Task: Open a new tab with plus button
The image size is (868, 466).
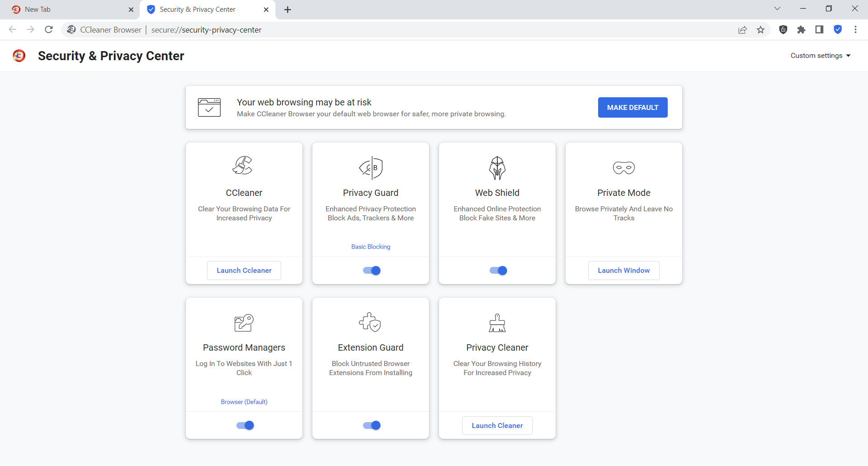Action: (x=288, y=10)
